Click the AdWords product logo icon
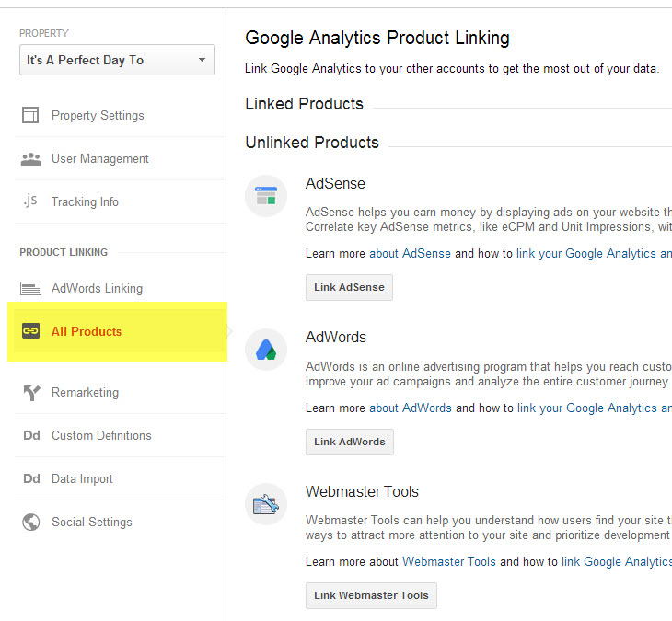Image resolution: width=672 pixels, height=621 pixels. (266, 350)
